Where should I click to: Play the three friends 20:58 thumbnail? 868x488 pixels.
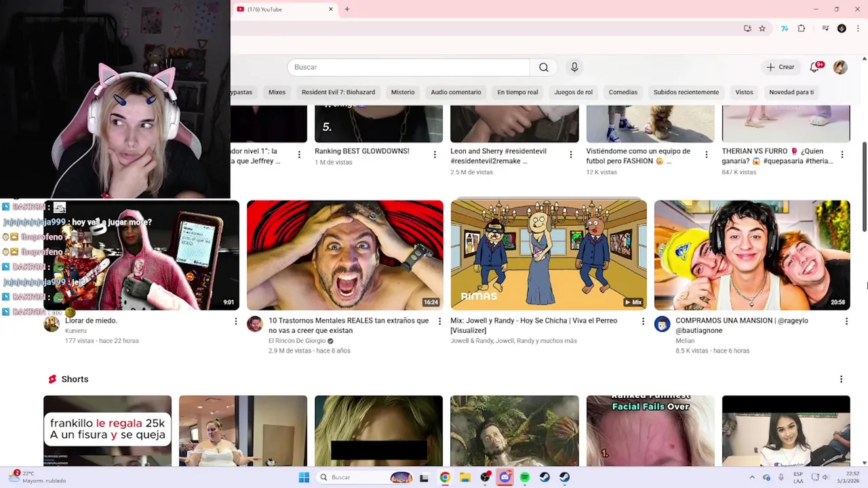point(752,255)
